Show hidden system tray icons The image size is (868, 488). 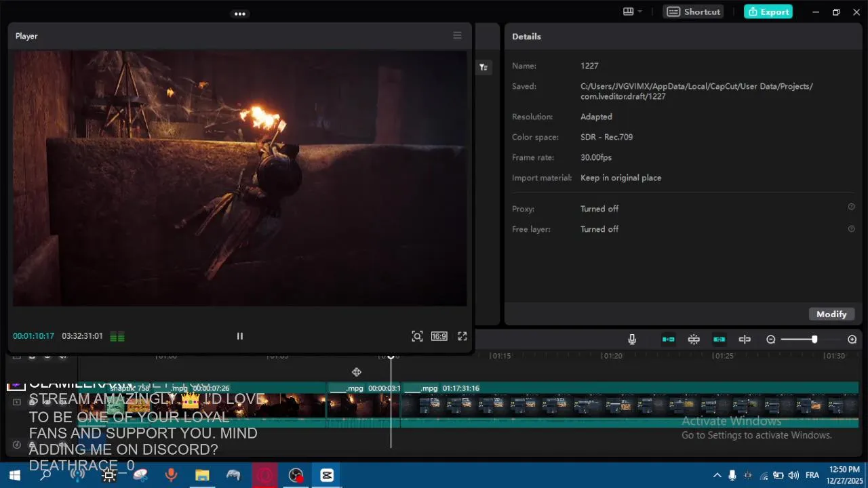(x=717, y=475)
